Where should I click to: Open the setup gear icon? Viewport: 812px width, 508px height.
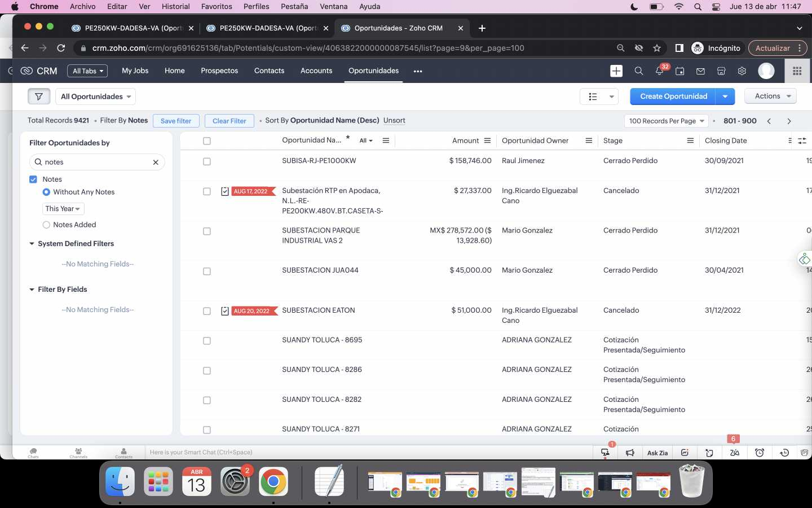742,71
